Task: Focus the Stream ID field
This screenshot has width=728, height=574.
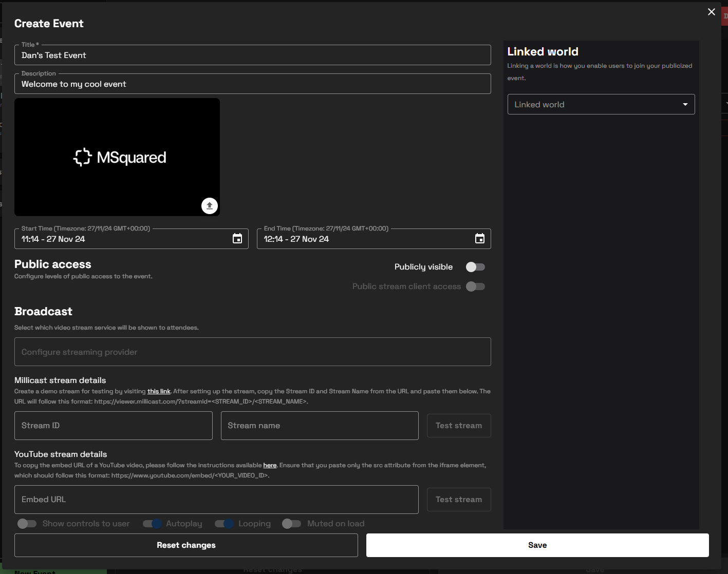Action: pyautogui.click(x=113, y=426)
